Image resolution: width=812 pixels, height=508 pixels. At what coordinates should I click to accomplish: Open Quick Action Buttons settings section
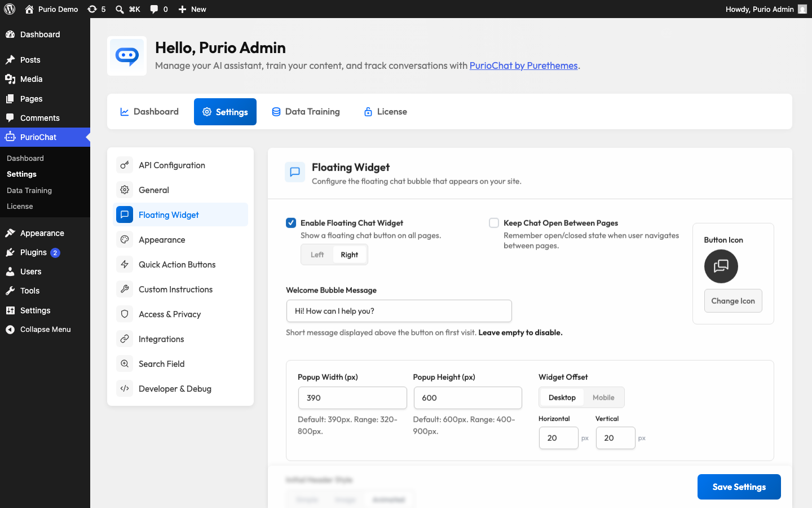pos(180,264)
